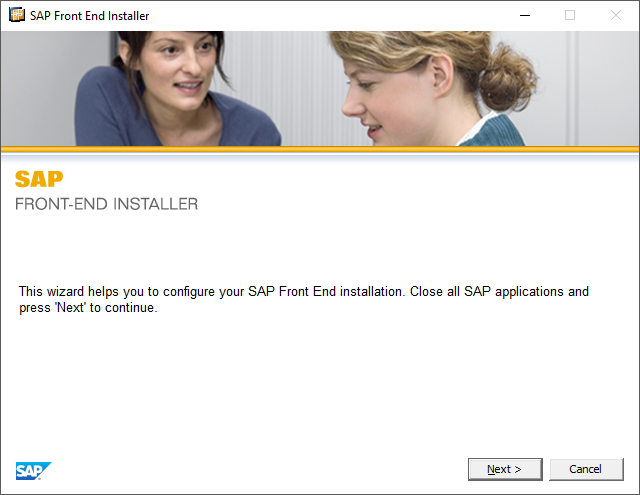Viewport: 640px width, 495px height.
Task: Click the Next > button
Action: pos(505,469)
